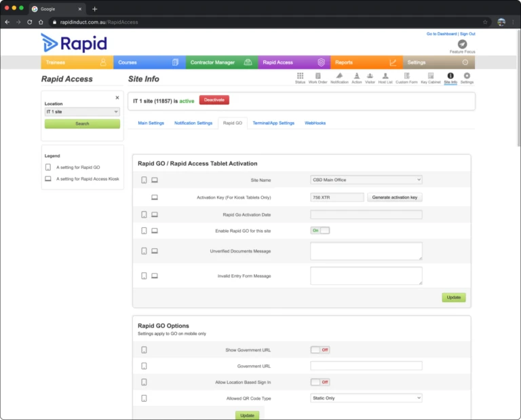Click the mobile icon in Allowed QR Code Type row
The width and height of the screenshot is (521, 420).
click(x=144, y=398)
